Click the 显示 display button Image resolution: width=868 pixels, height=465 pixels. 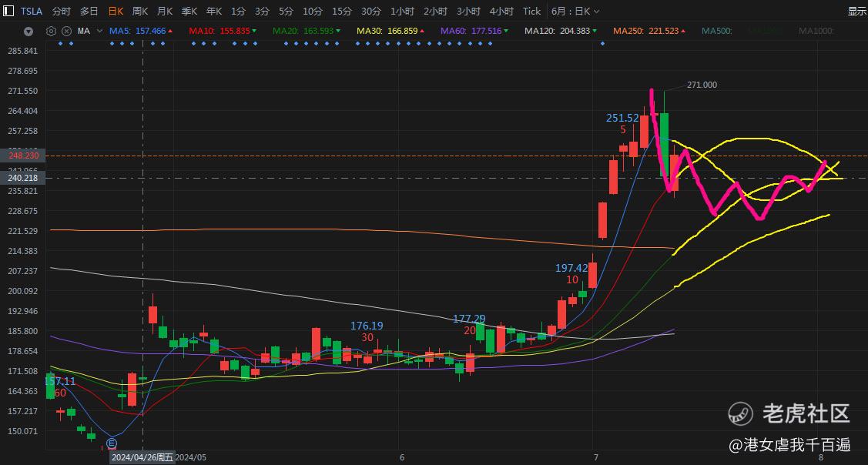coord(857,11)
